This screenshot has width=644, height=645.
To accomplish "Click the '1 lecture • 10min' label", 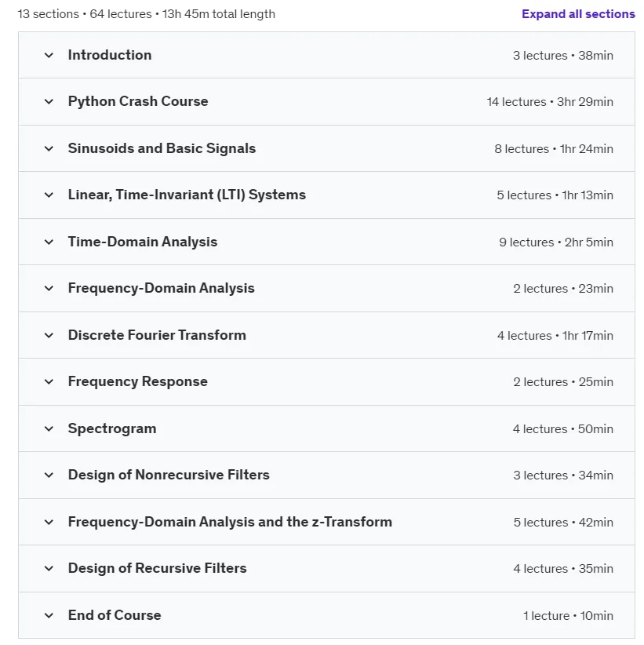I will pyautogui.click(x=568, y=616).
